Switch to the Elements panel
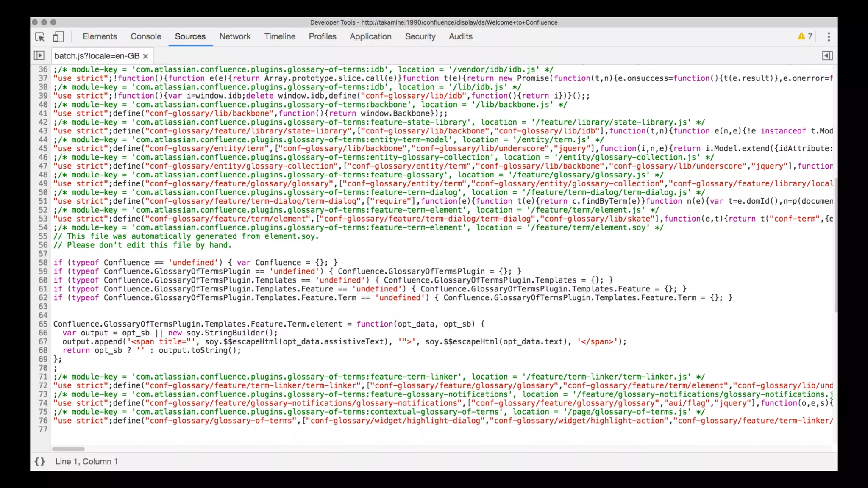 click(100, 36)
